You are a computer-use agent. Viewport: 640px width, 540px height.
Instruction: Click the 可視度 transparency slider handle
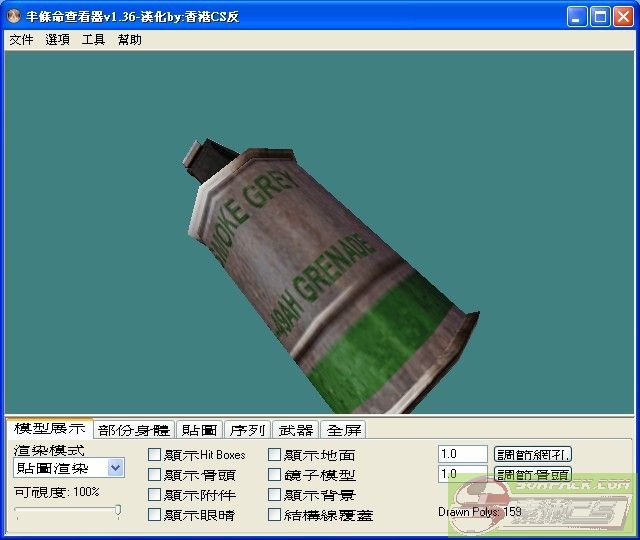[118, 510]
